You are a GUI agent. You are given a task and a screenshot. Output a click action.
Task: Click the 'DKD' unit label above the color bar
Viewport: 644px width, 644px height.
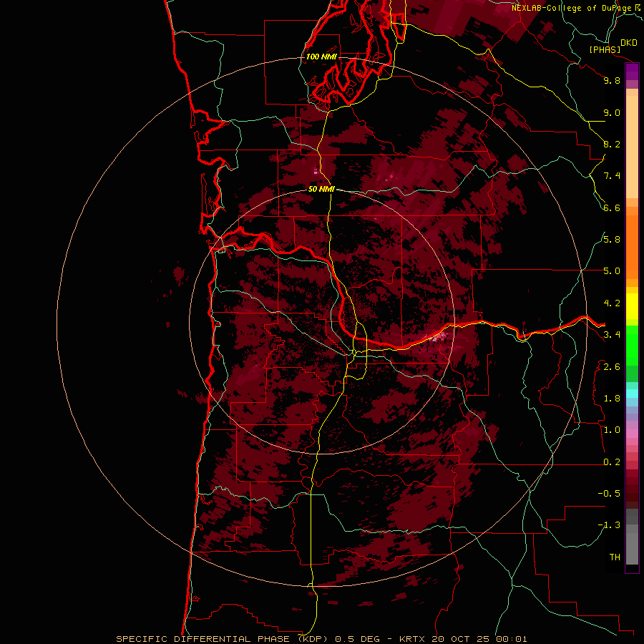(x=629, y=43)
